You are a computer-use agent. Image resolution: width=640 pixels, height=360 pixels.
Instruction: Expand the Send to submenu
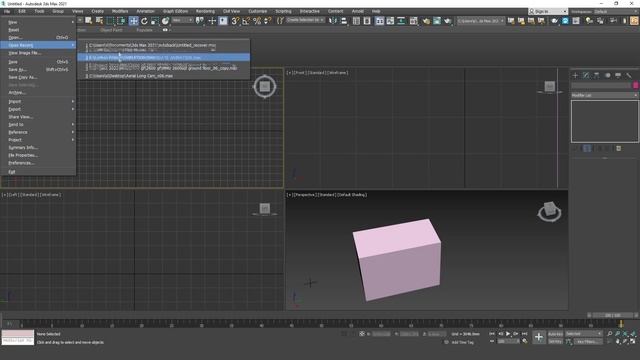click(x=38, y=124)
